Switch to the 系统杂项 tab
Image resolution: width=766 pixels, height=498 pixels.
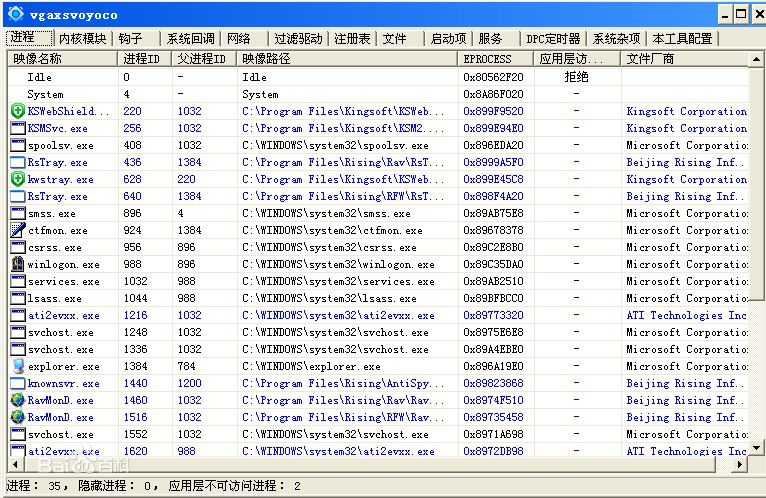tap(617, 39)
